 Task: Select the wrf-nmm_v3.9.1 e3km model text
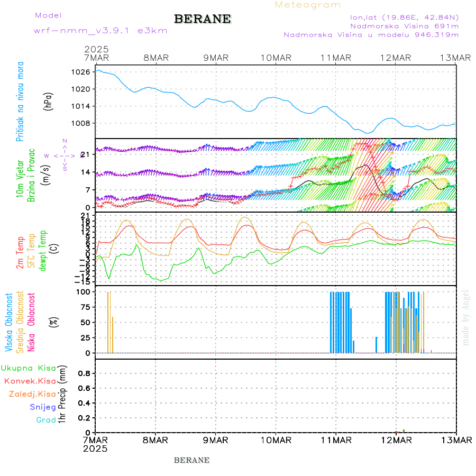pyautogui.click(x=100, y=31)
